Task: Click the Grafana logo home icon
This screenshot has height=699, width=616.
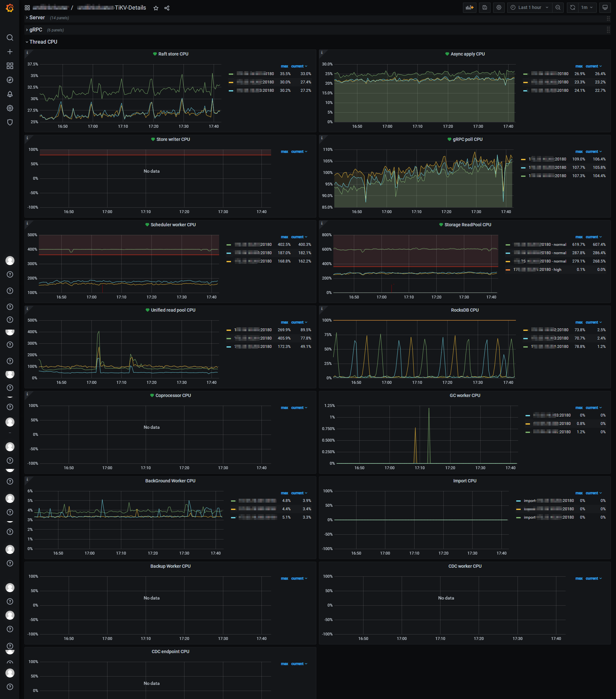Action: 10,8
